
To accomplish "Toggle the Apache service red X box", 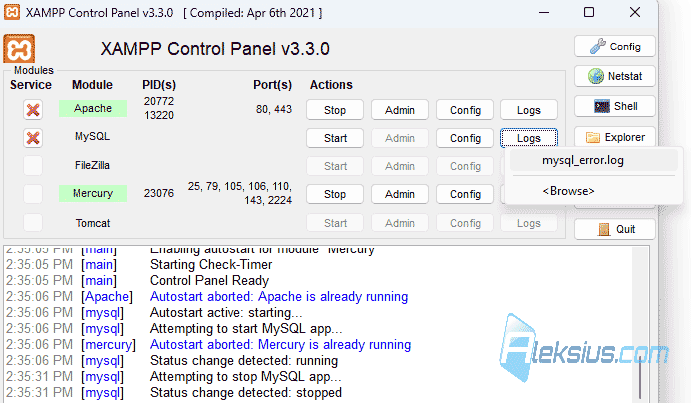I will pyautogui.click(x=33, y=110).
